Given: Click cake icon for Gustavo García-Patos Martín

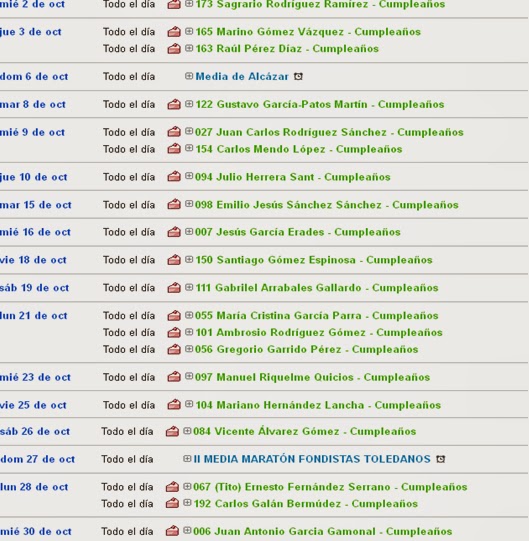Looking at the screenshot, I should coord(174,104).
